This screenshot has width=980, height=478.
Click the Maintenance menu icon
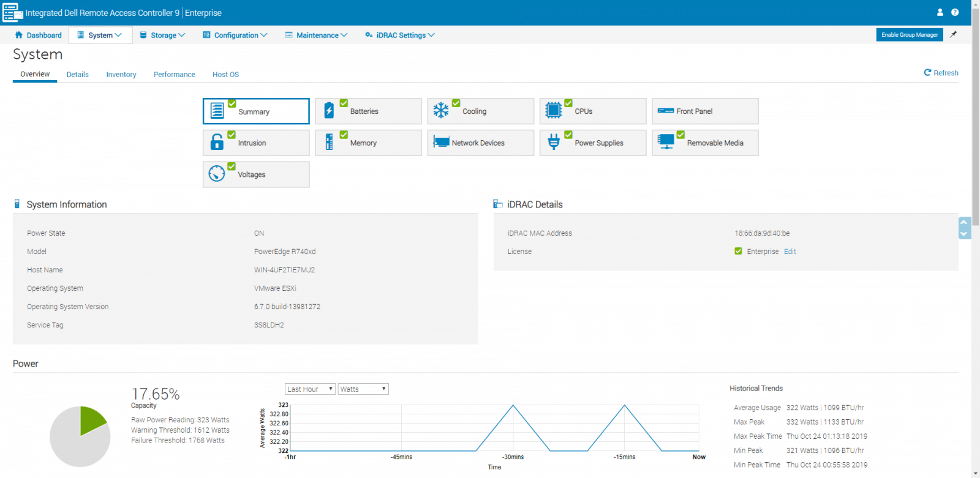[x=288, y=35]
